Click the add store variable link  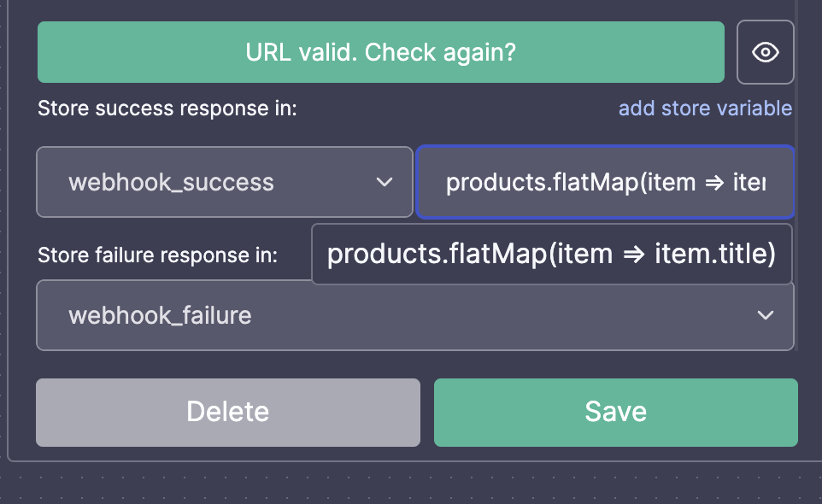pyautogui.click(x=705, y=108)
